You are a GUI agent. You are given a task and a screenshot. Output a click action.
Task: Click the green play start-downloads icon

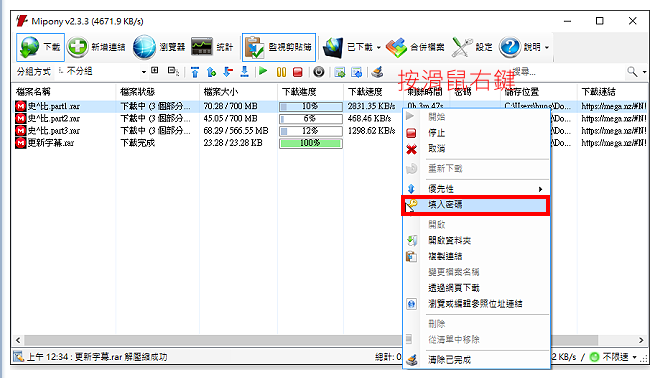pyautogui.click(x=263, y=72)
